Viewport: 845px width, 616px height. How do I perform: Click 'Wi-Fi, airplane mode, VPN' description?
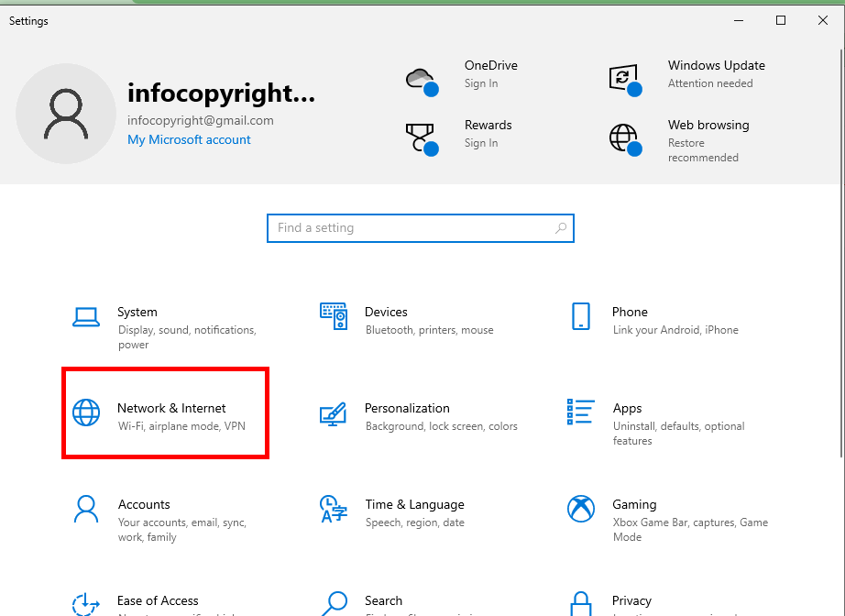(181, 425)
